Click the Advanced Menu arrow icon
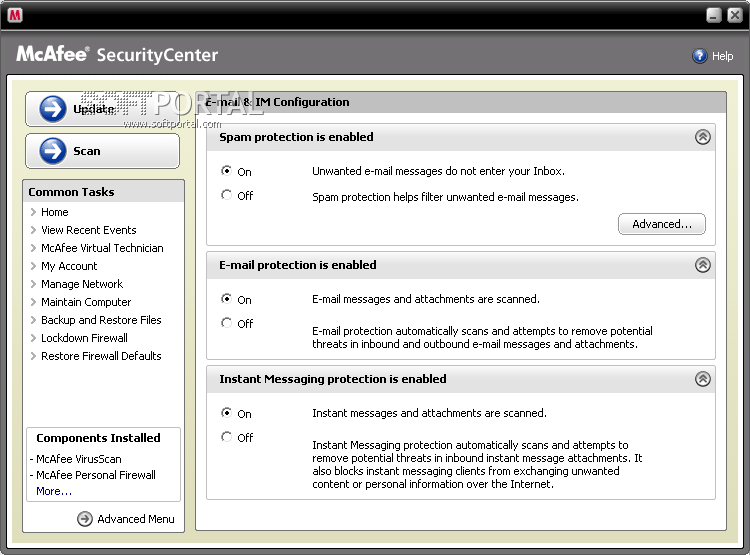Viewport: 750px width, 555px height. (x=85, y=519)
